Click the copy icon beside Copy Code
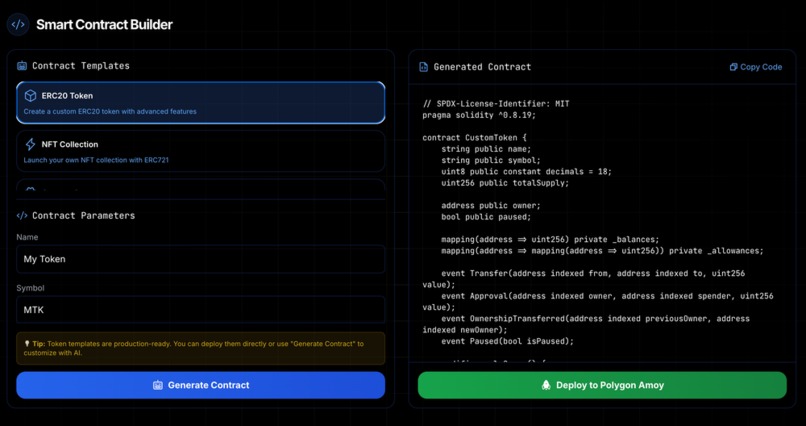Viewport: 806px width, 426px height. tap(734, 67)
